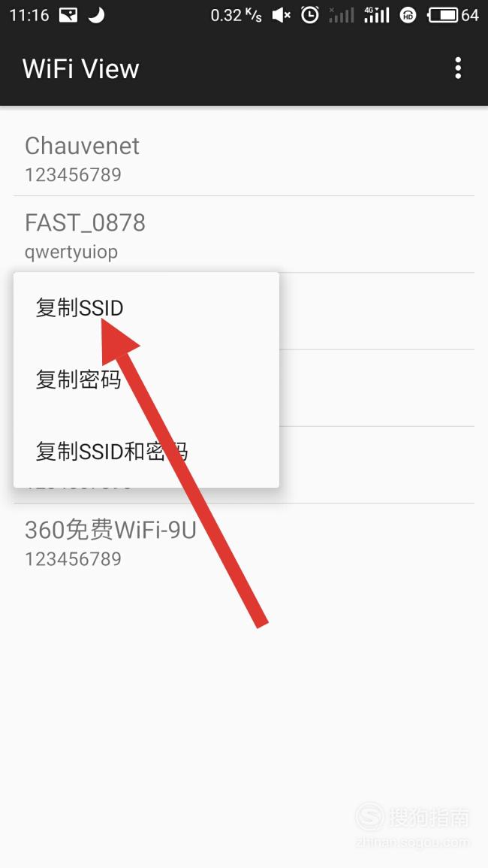Select the 360免费WiFi-9U network entry
Viewport: 488px width, 868px height.
point(244,541)
